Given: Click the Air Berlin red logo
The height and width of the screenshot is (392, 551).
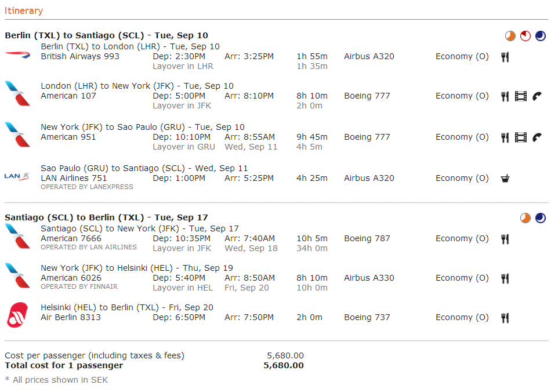Looking at the screenshot, I should (x=17, y=315).
